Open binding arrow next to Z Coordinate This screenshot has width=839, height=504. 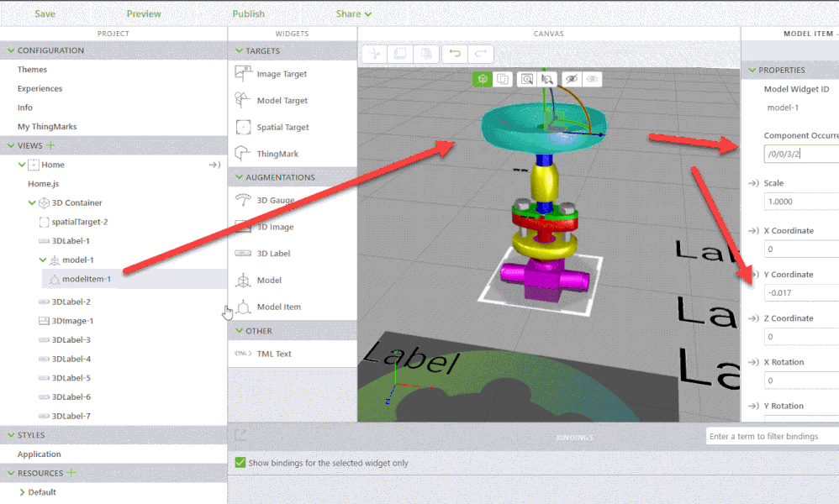point(753,318)
